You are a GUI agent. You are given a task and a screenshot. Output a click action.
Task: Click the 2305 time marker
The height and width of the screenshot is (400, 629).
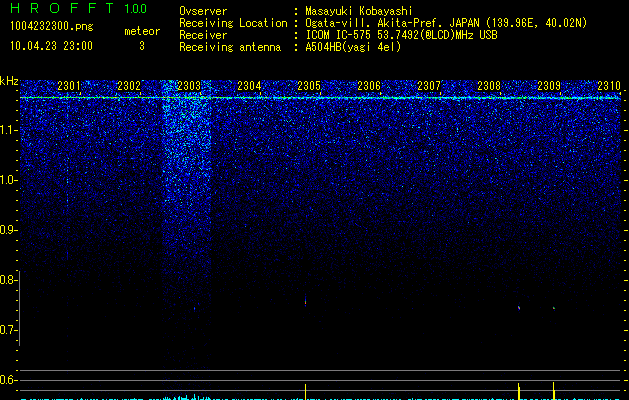[x=309, y=86]
